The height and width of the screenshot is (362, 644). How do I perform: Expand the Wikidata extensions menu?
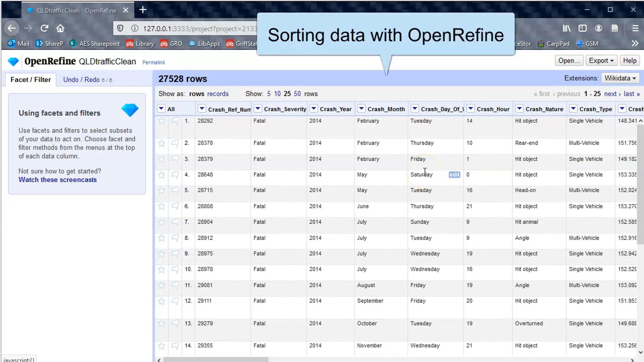pyautogui.click(x=620, y=78)
